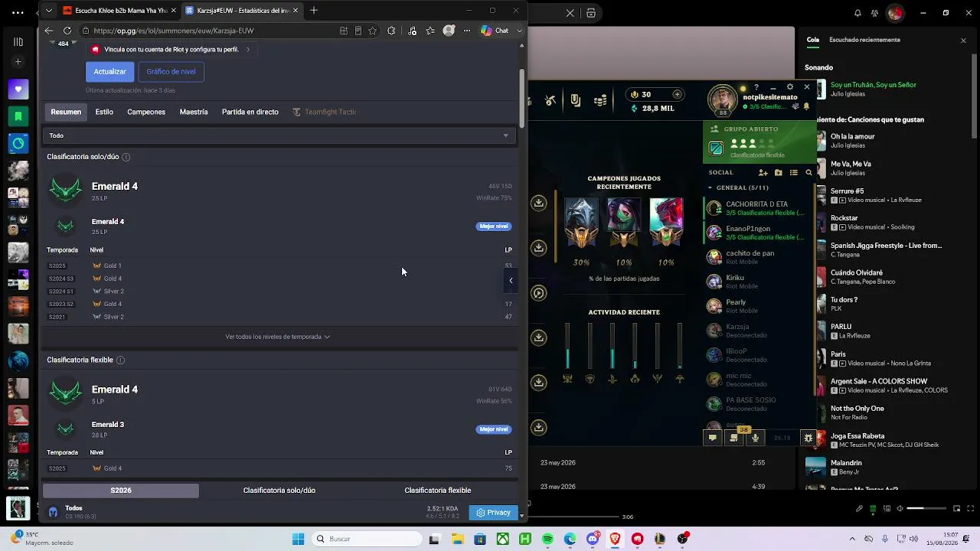Screen dimensions: 980x551
Task: Open tab actions menu in browser title bar
Action: click(49, 11)
